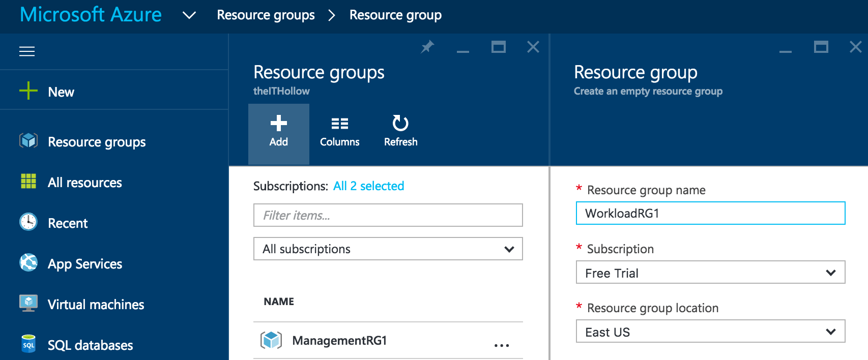Click the Recent clock icon
868x360 pixels.
pyautogui.click(x=28, y=222)
